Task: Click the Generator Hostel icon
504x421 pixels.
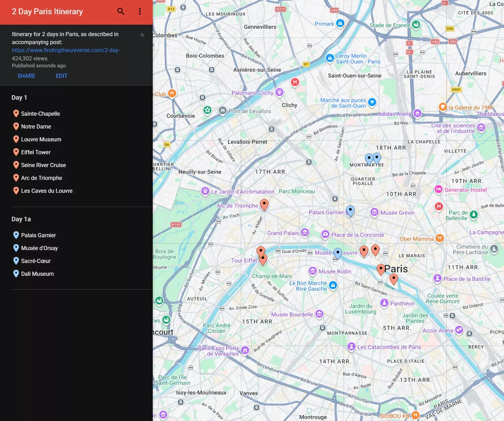Action: 438,190
